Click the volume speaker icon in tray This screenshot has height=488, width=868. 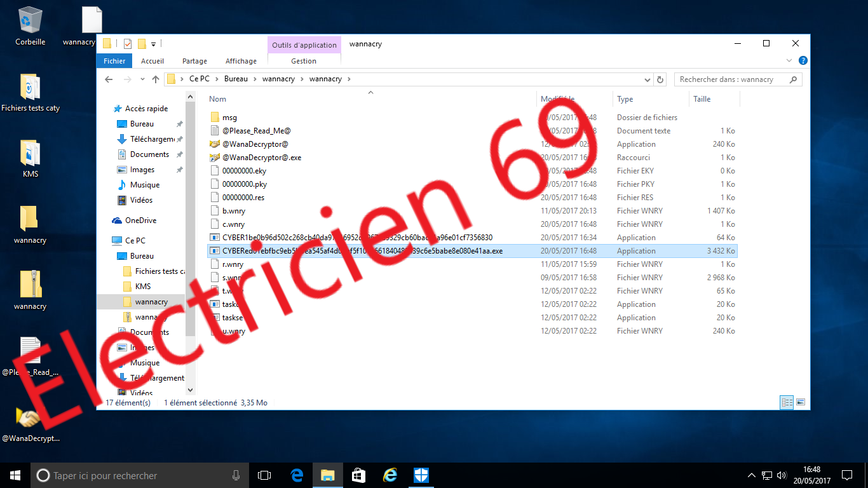tap(781, 475)
